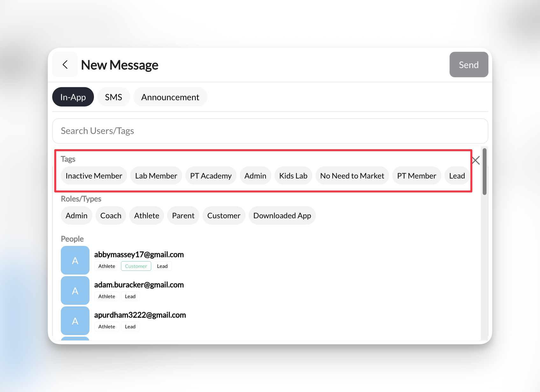Click the Search Users/Tags field

click(x=269, y=131)
